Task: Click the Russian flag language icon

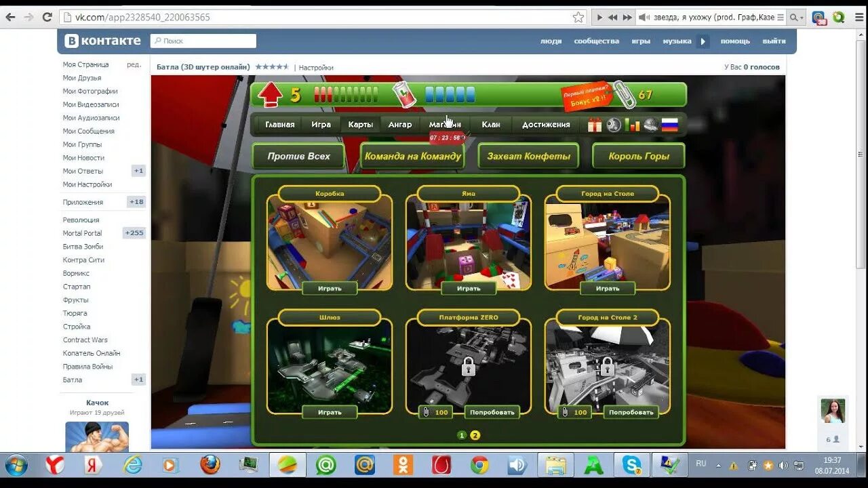Action: [670, 125]
